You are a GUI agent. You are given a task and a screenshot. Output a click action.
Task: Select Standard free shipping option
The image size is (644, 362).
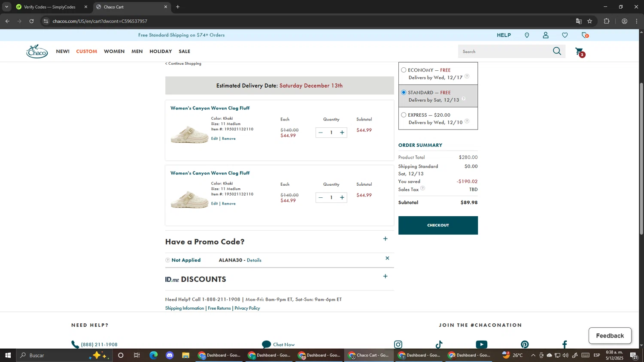(404, 92)
